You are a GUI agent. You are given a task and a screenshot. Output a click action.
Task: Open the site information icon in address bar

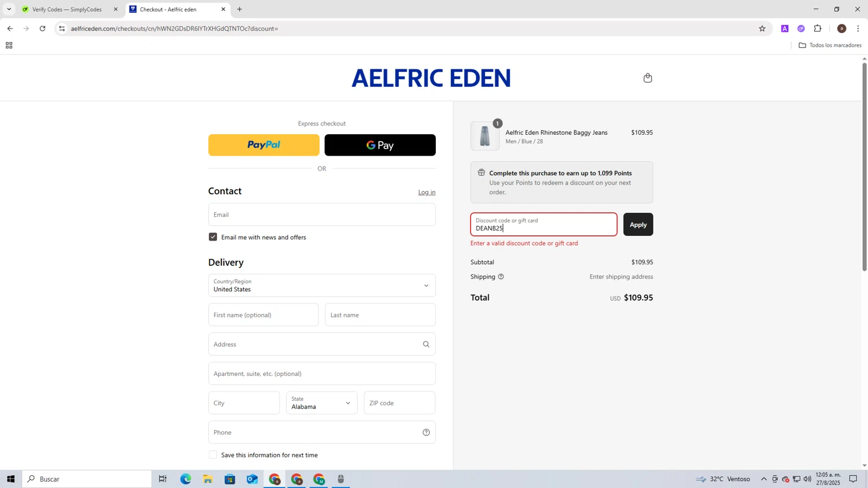tap(62, 28)
